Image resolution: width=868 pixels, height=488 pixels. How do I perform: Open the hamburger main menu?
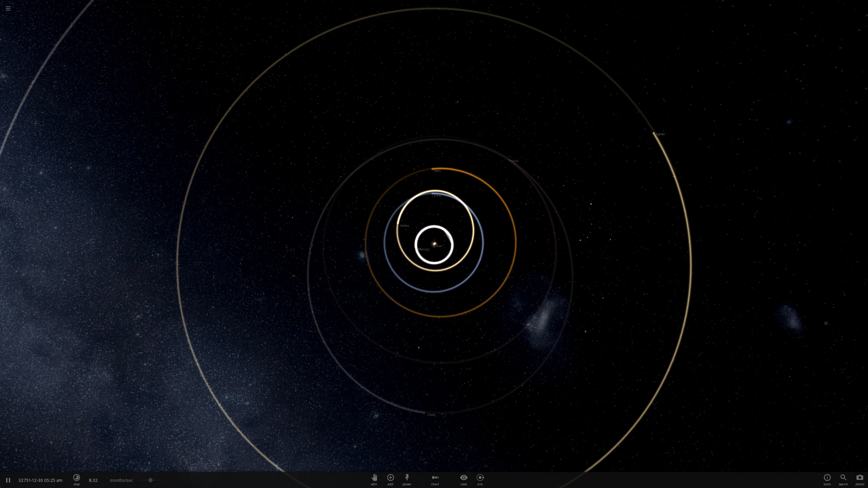pos(8,8)
